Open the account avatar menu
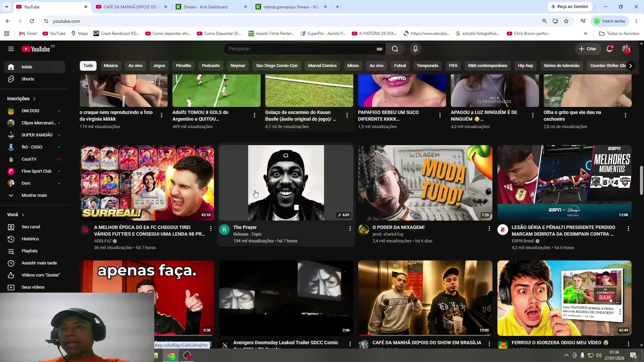The width and height of the screenshot is (644, 362). pyautogui.click(x=626, y=49)
